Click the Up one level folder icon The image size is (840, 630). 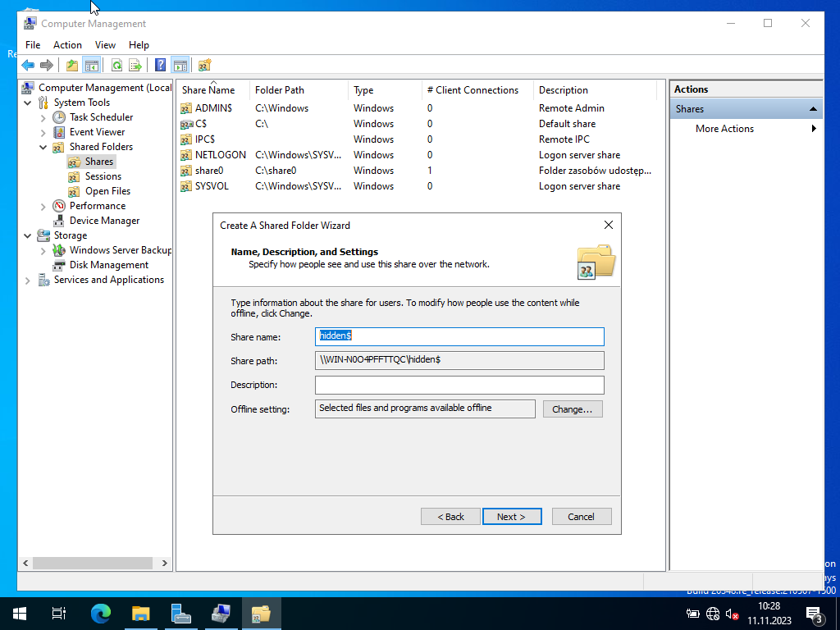72,66
